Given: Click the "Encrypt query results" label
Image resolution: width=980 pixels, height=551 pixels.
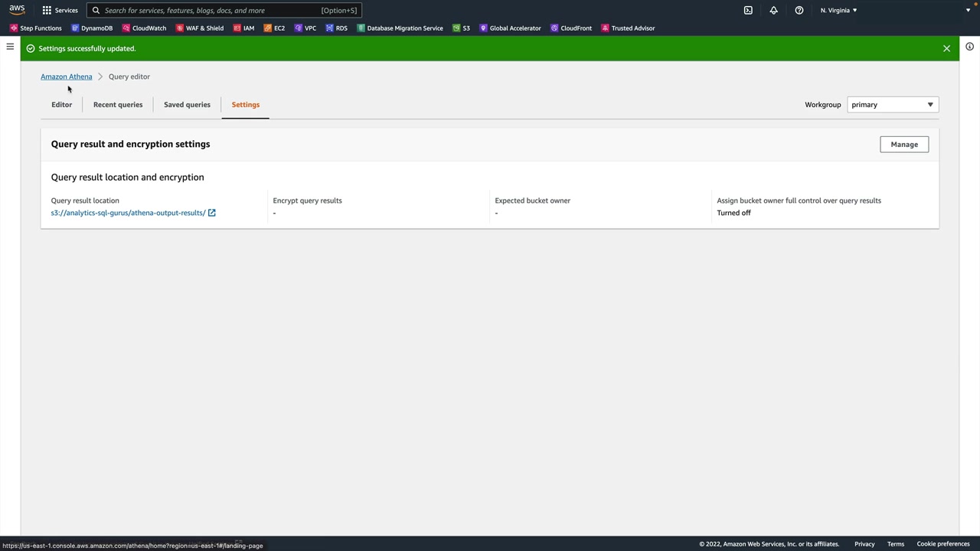Looking at the screenshot, I should [x=308, y=201].
